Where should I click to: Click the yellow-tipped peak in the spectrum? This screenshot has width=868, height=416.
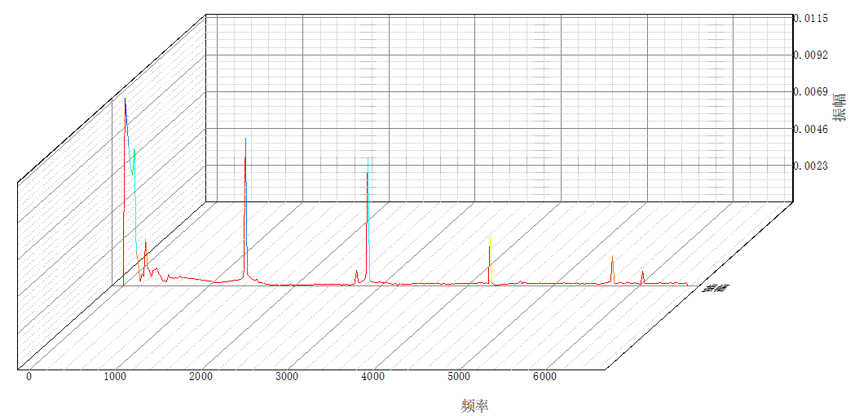click(x=490, y=253)
